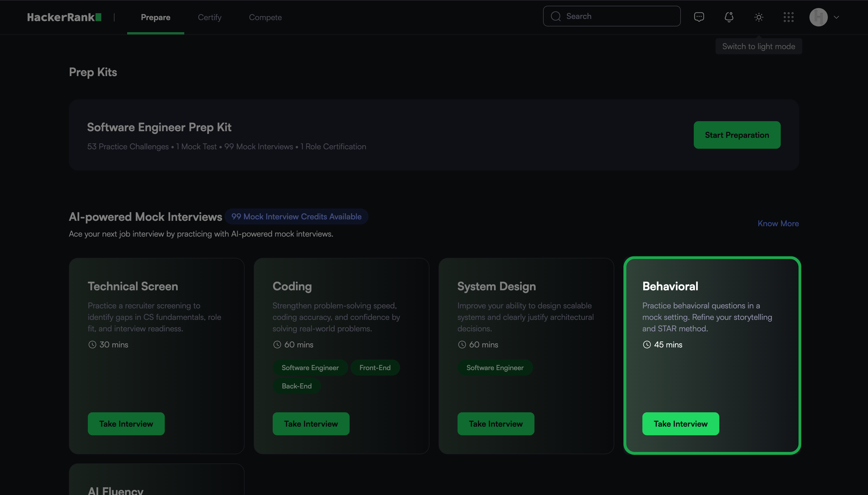
Task: Click into the Search input field
Action: 619,16
